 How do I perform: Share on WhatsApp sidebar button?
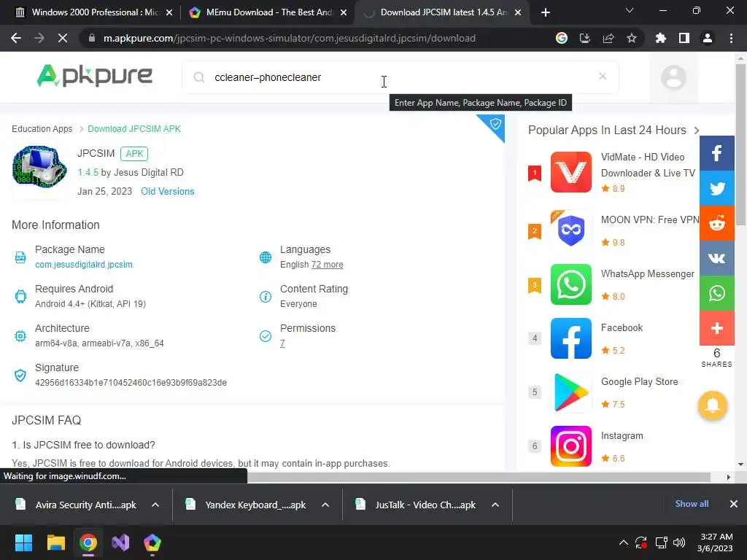[x=716, y=293]
